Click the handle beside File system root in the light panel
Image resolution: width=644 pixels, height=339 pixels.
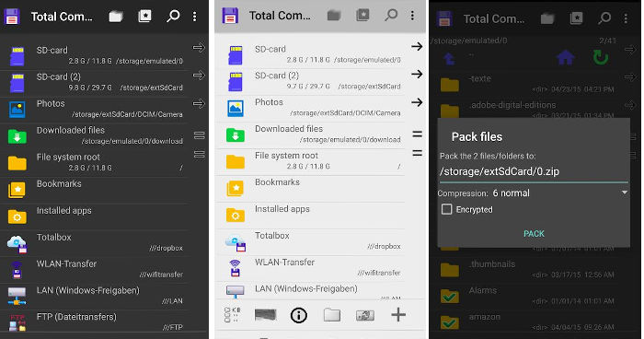418,153
